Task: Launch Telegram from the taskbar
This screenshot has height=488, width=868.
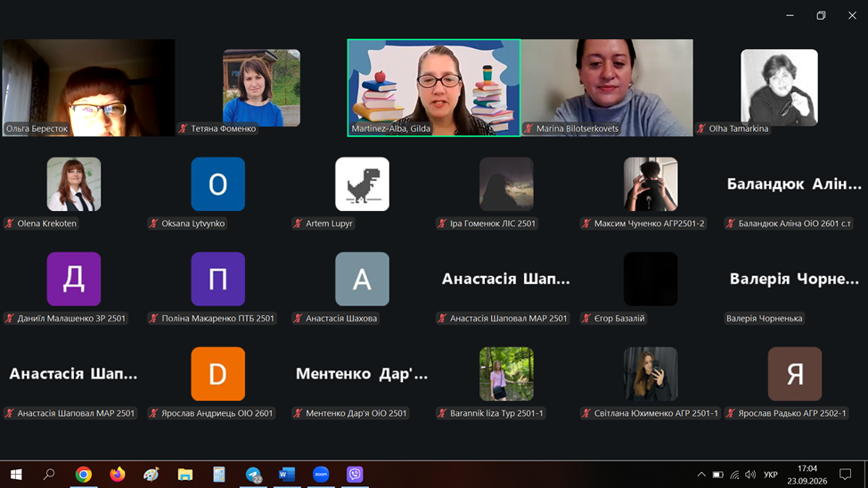Action: point(253,475)
